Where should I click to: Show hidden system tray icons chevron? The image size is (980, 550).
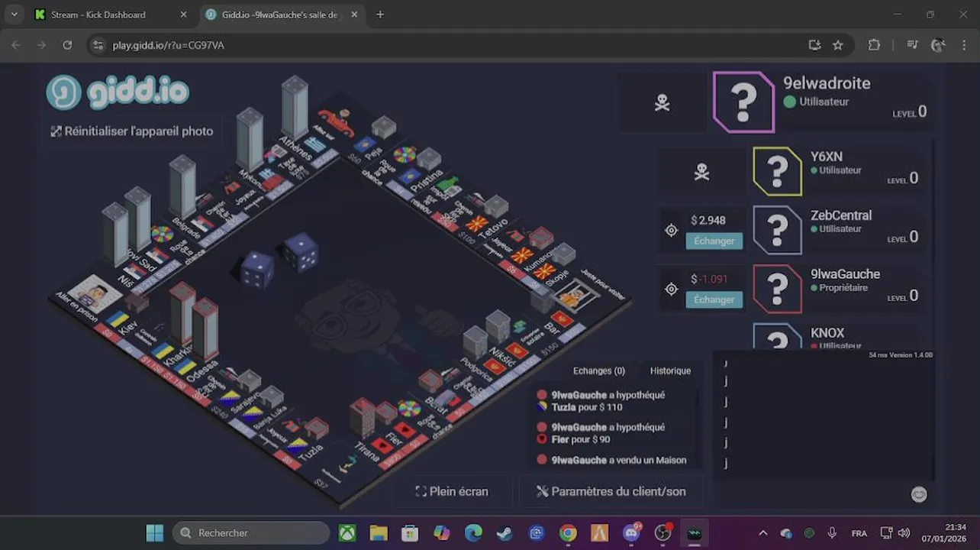762,532
